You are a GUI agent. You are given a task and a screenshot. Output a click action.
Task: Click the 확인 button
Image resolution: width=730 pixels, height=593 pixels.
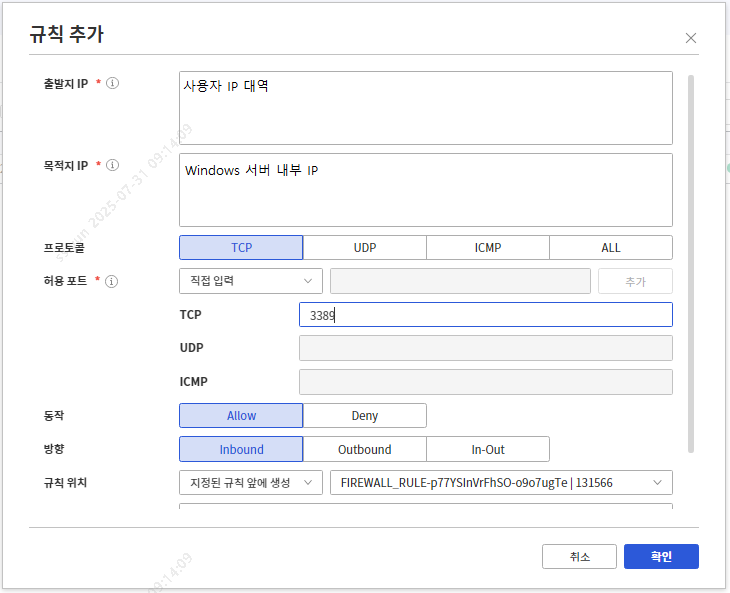pos(662,557)
